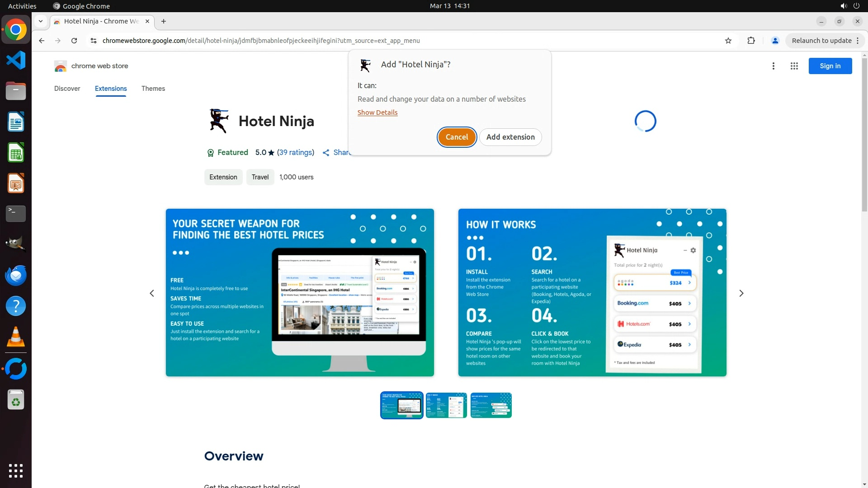
Task: View site information icon in address bar
Action: coord(93,41)
